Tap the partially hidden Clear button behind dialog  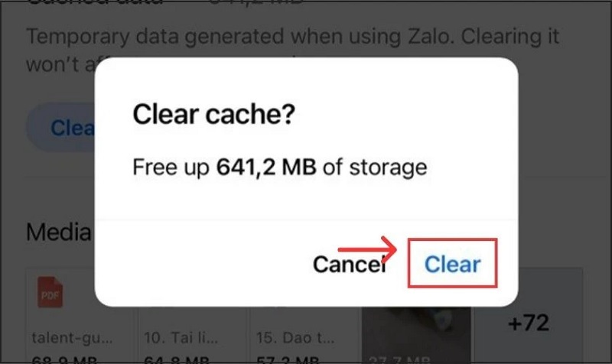pos(65,127)
